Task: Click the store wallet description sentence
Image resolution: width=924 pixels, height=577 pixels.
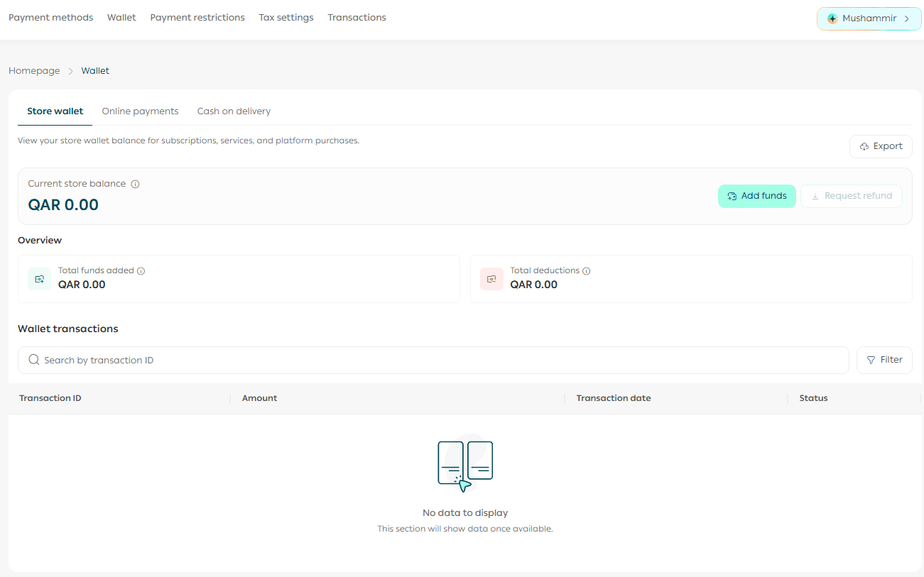Action: point(189,141)
